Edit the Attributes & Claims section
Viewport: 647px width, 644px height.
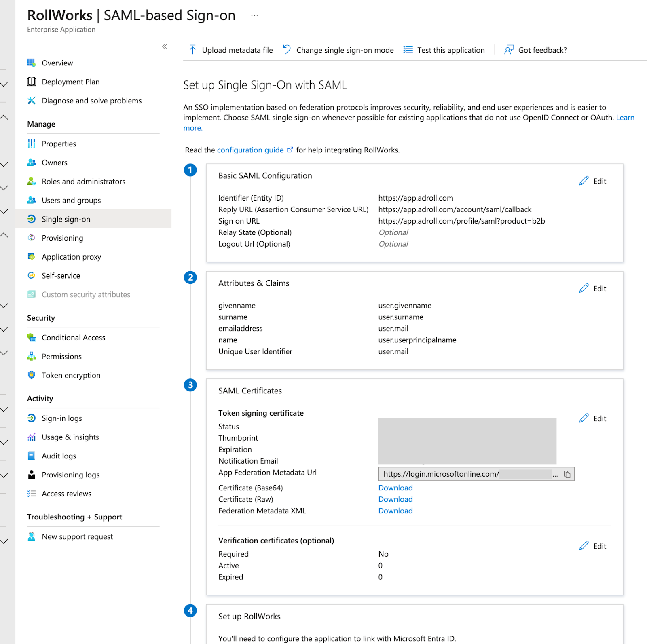[x=593, y=288]
